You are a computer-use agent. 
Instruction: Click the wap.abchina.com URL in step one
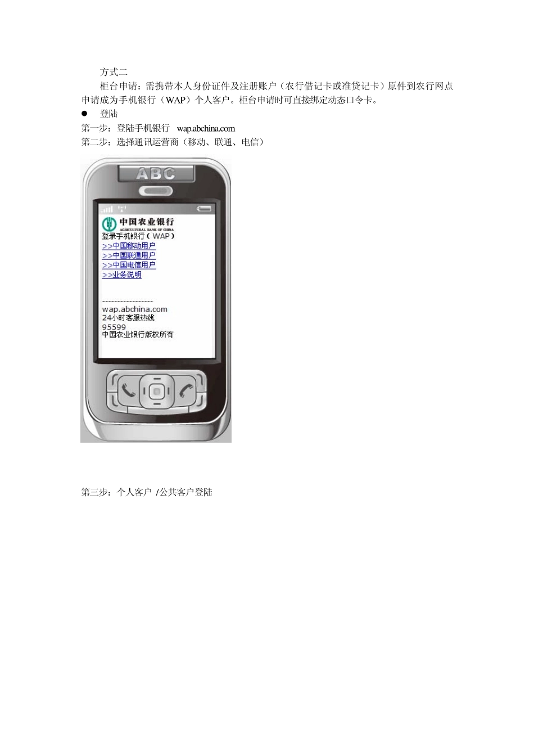pos(206,128)
